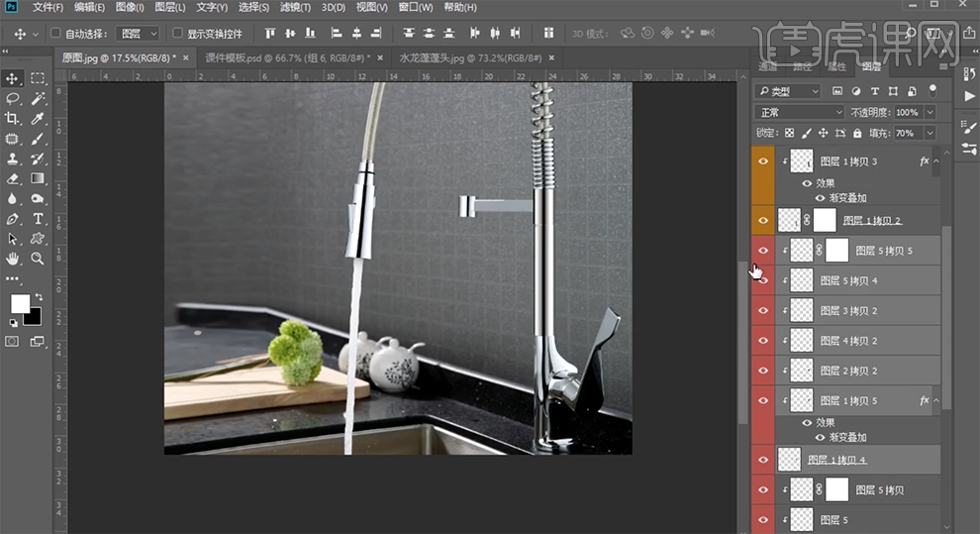Switch to 水龙蓬蓬头.jpg document tab
Viewport: 980px width, 534px height.
pos(470,57)
